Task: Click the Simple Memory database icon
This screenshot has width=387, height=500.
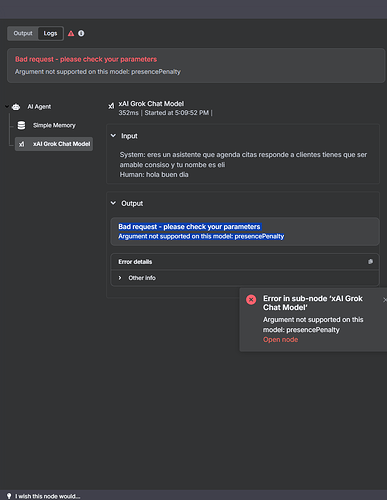Action: point(21,125)
